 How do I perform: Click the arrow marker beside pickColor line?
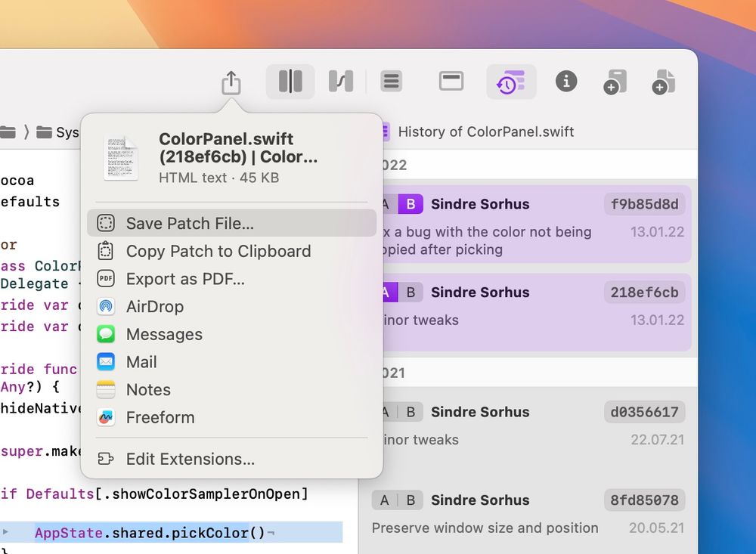(5, 532)
